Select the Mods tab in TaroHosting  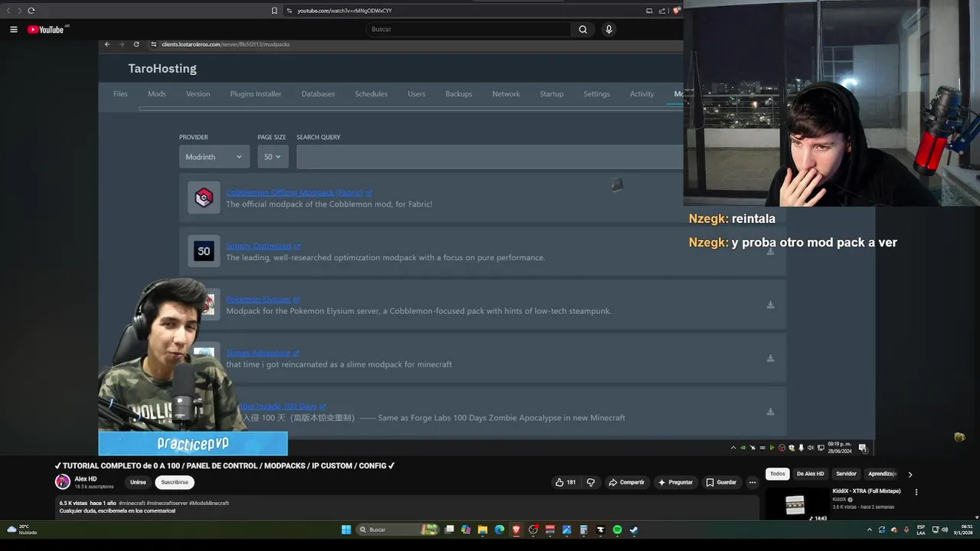point(157,94)
